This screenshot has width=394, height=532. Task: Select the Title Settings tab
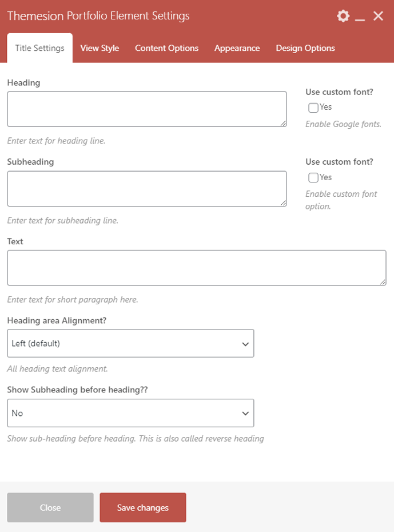coord(39,48)
